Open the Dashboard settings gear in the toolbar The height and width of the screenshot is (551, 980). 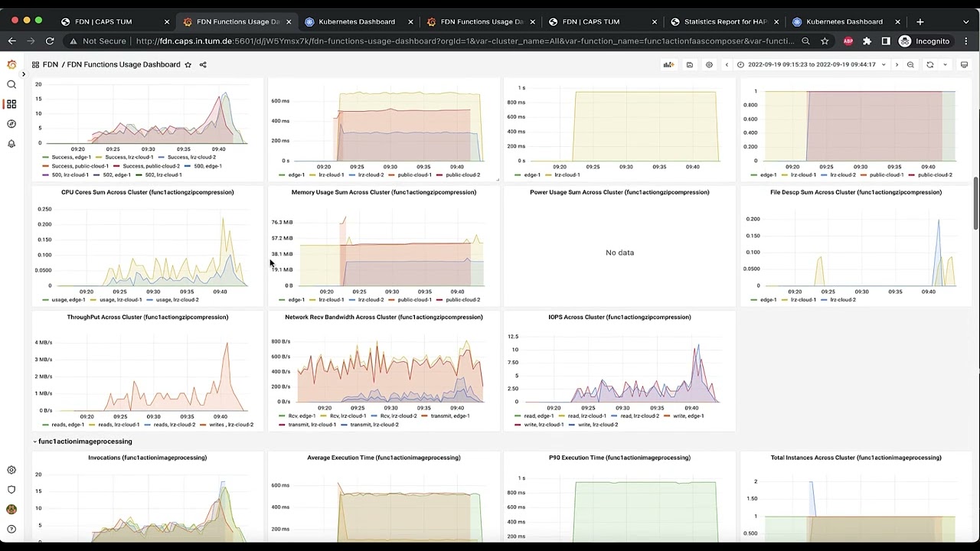(709, 65)
